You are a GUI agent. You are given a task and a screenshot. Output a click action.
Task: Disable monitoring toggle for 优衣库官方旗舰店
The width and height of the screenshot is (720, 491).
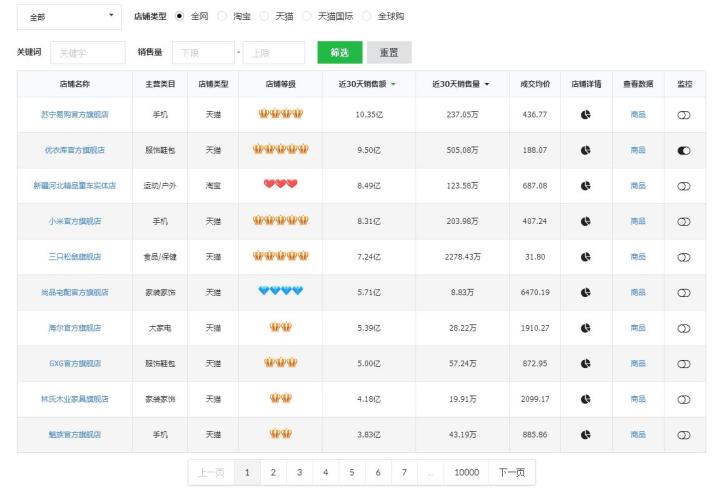[684, 150]
